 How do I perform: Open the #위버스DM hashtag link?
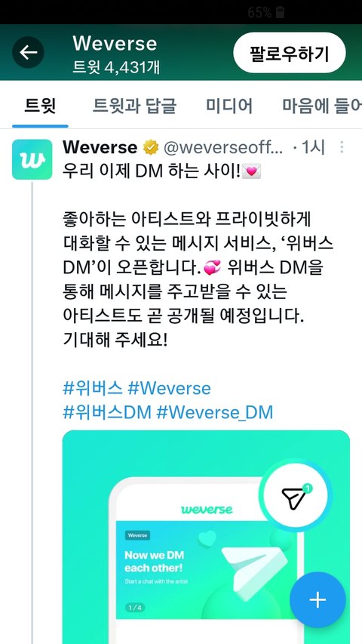(107, 412)
